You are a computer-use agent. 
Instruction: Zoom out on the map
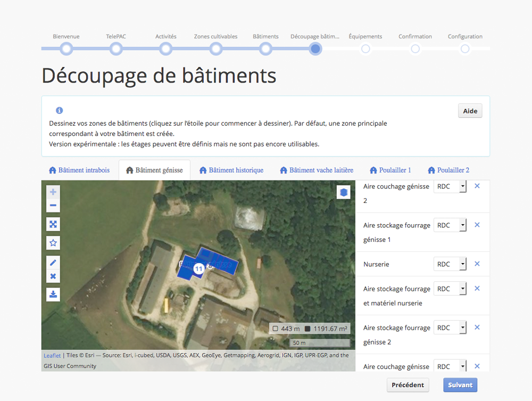(x=53, y=206)
